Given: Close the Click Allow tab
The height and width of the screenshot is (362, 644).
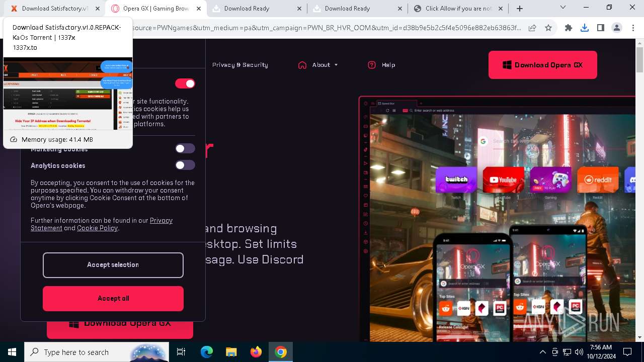Looking at the screenshot, I should (x=501, y=9).
